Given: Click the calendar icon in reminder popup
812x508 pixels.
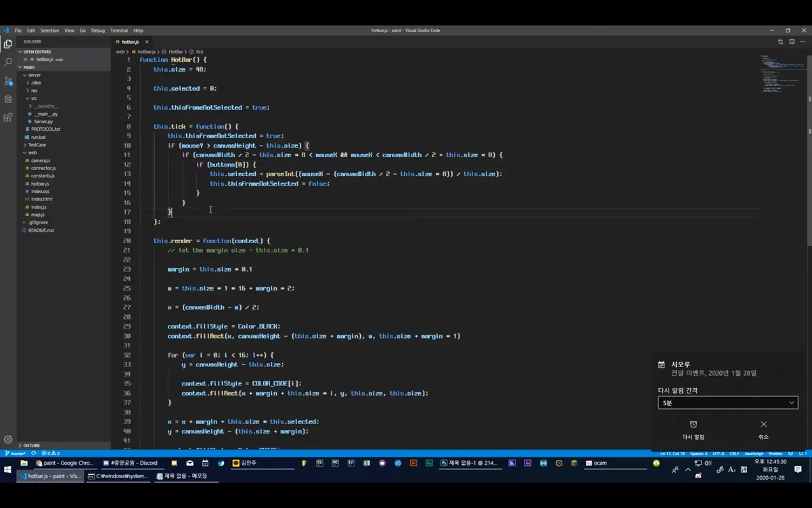Looking at the screenshot, I should pos(662,364).
